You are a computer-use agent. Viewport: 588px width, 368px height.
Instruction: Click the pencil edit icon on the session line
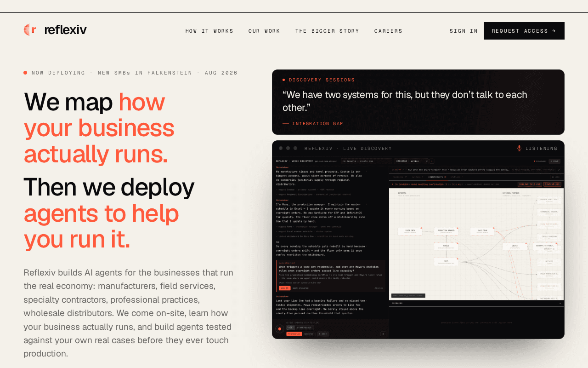pyautogui.click(x=559, y=170)
